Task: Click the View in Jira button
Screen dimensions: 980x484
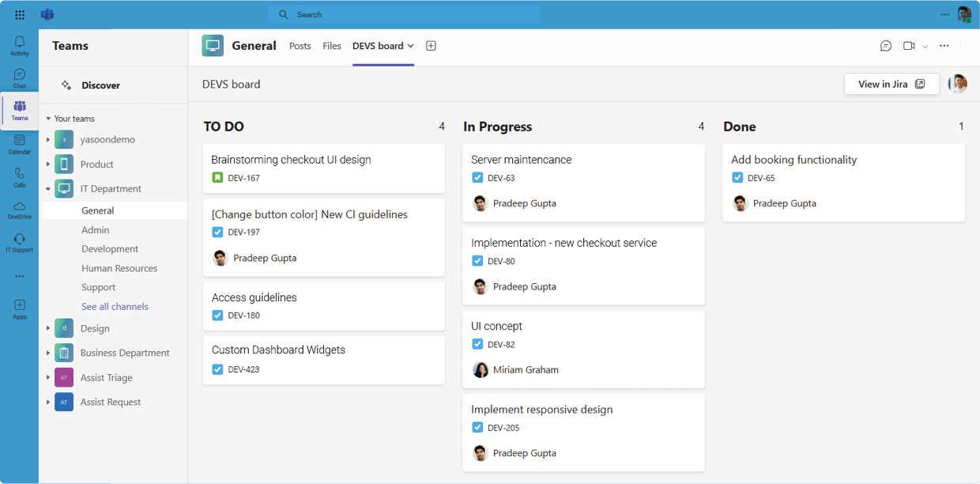Action: tap(891, 83)
